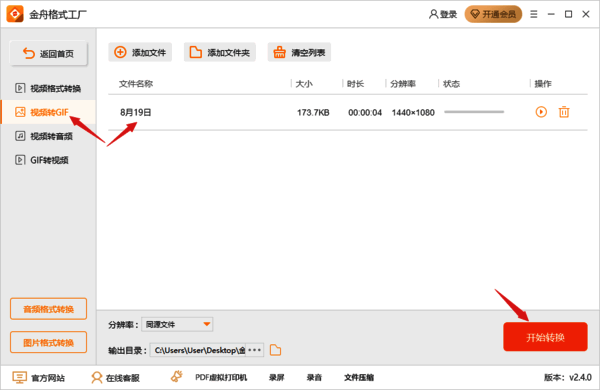The width and height of the screenshot is (600, 390).
Task: Click the 添加文件夹 button
Action: click(x=220, y=52)
